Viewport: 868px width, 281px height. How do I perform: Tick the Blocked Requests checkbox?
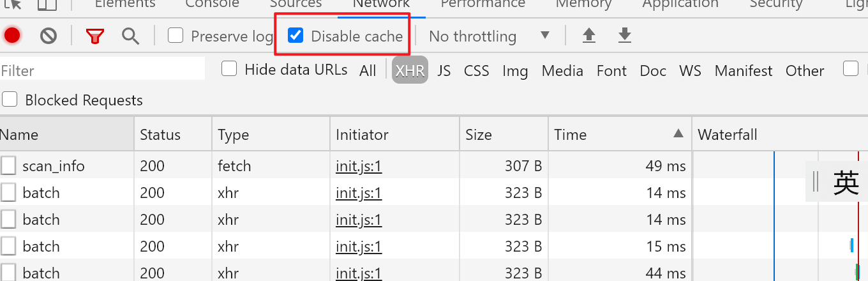10,99
